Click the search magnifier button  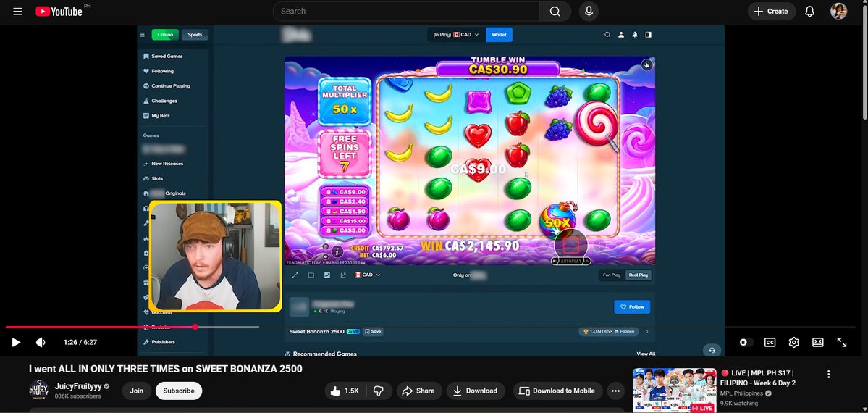click(555, 11)
